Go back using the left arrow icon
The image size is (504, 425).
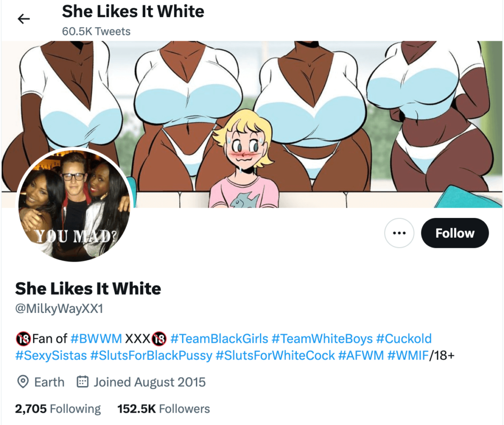click(x=24, y=19)
